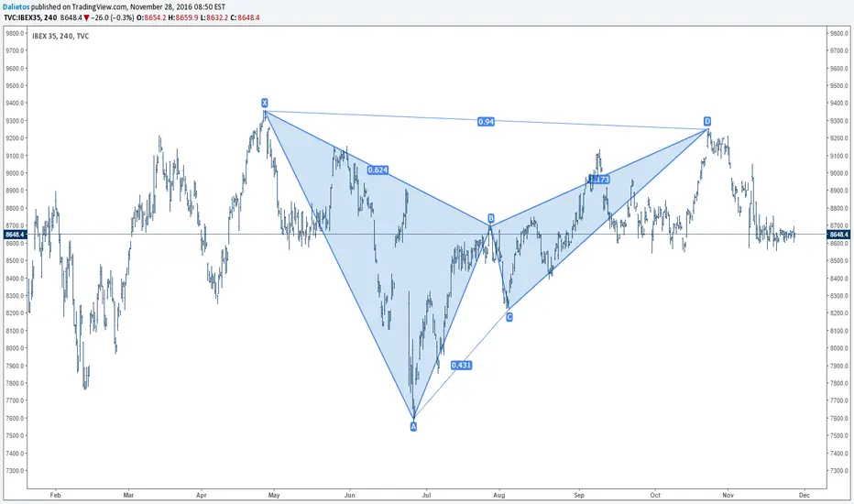854x504 pixels.
Task: Click the Jun label on the time axis
Action: [x=350, y=495]
